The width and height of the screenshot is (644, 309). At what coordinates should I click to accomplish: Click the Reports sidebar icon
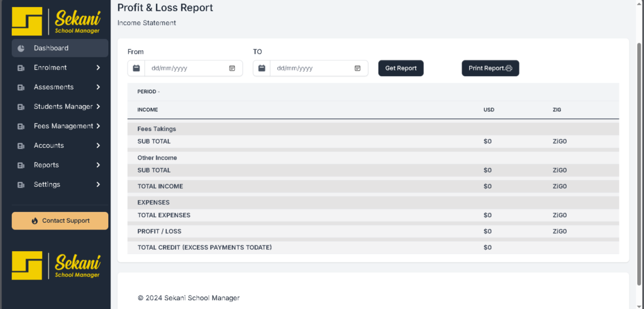(x=21, y=165)
